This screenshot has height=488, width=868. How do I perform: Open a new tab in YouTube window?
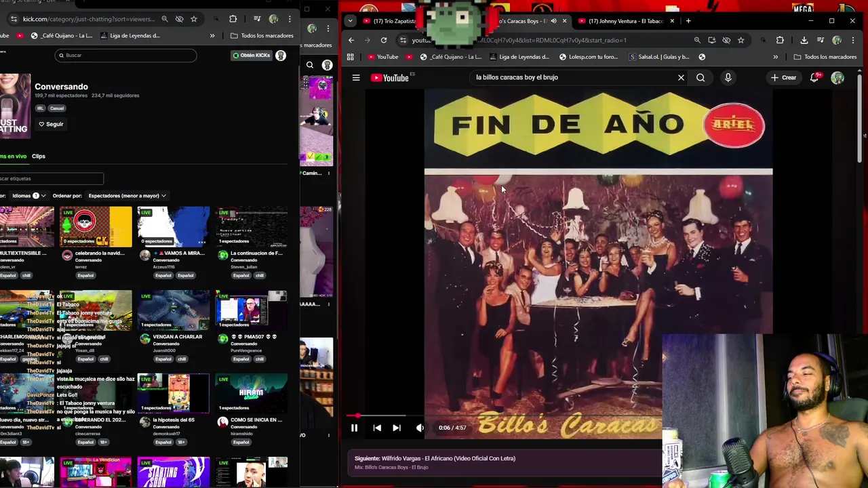click(688, 21)
